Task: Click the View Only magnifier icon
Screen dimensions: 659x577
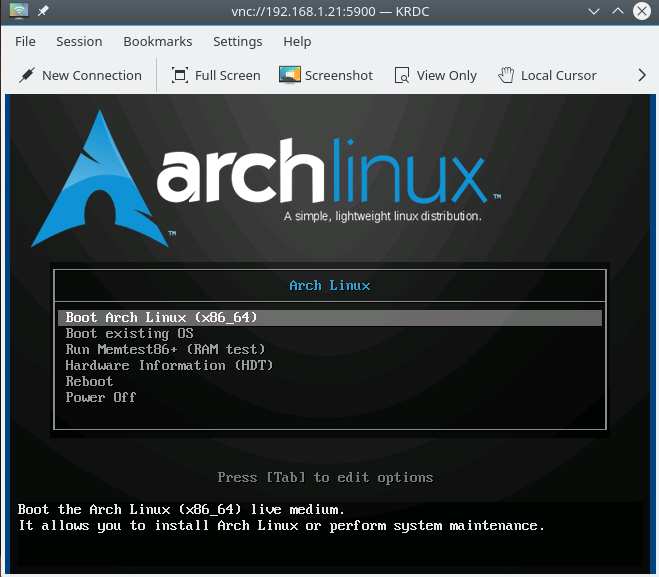Action: coord(402,75)
